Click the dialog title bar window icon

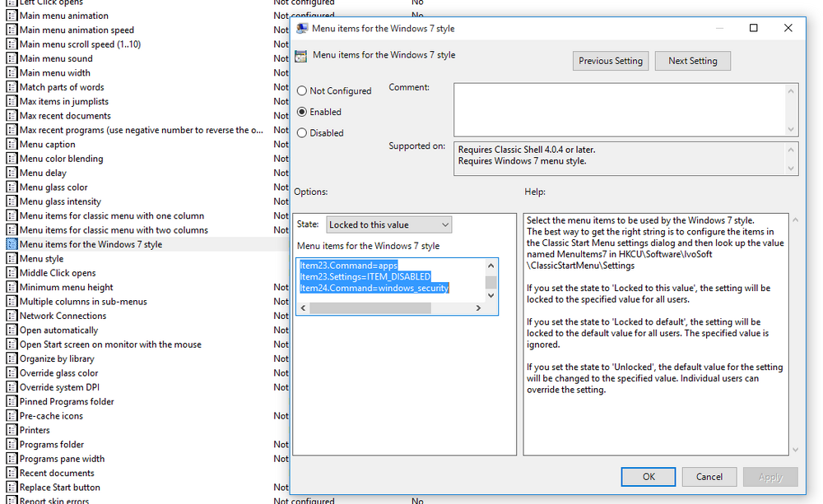coord(302,28)
